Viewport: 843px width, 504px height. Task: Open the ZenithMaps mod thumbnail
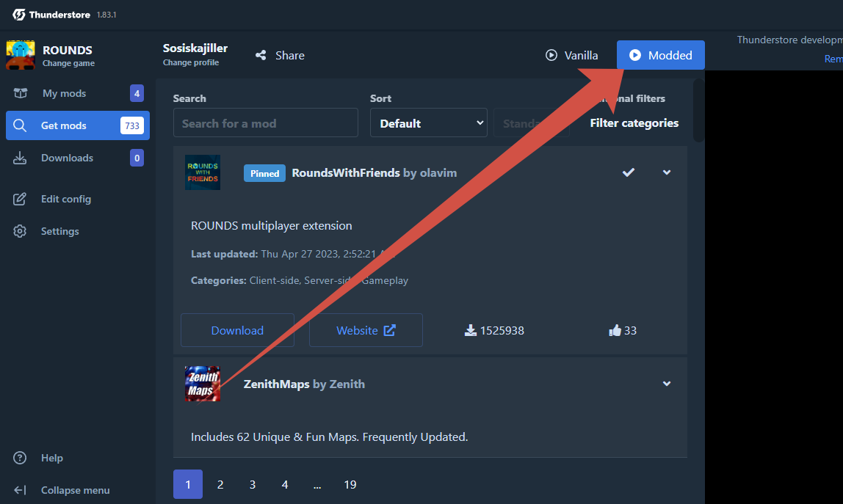click(x=203, y=384)
